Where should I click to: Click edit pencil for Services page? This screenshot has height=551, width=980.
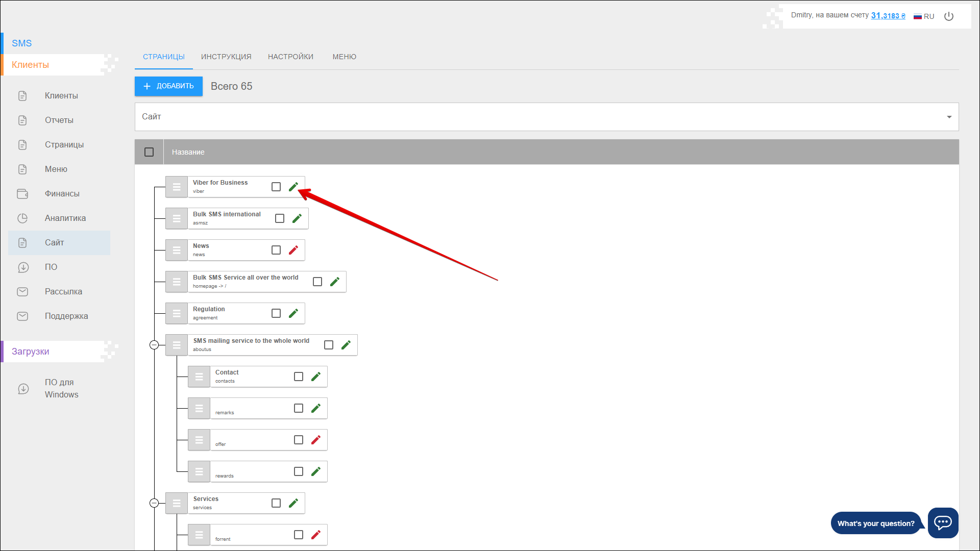[293, 504]
